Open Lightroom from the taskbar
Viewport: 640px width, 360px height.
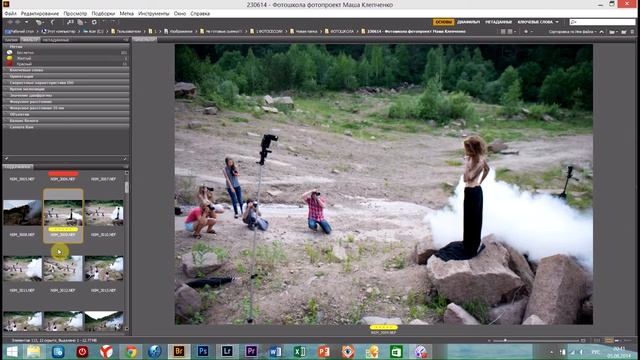click(227, 351)
